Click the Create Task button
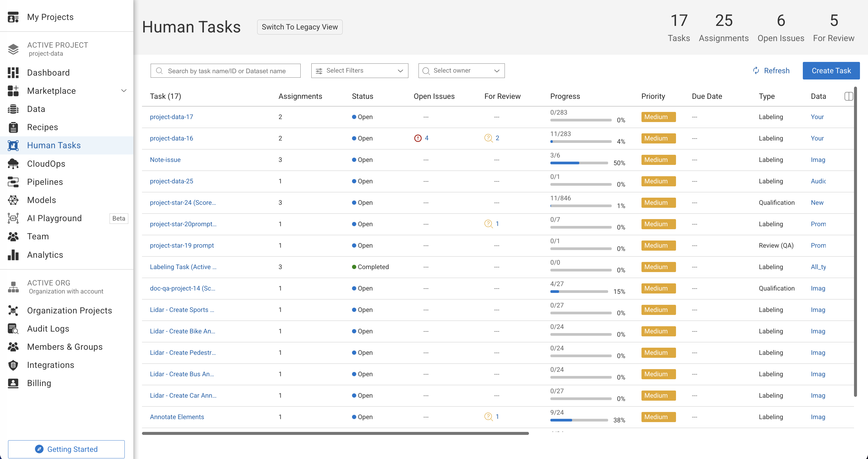Image resolution: width=868 pixels, height=459 pixels. pyautogui.click(x=831, y=71)
